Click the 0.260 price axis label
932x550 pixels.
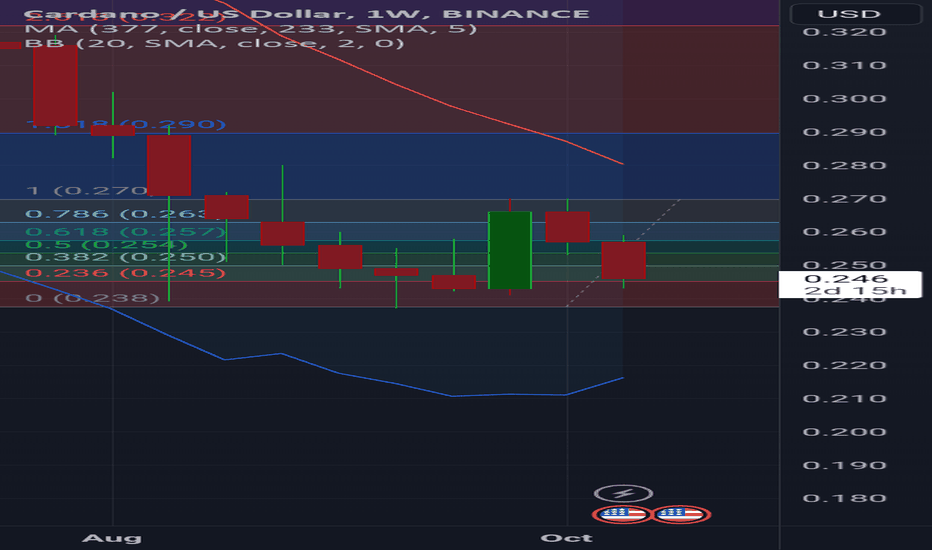click(845, 232)
